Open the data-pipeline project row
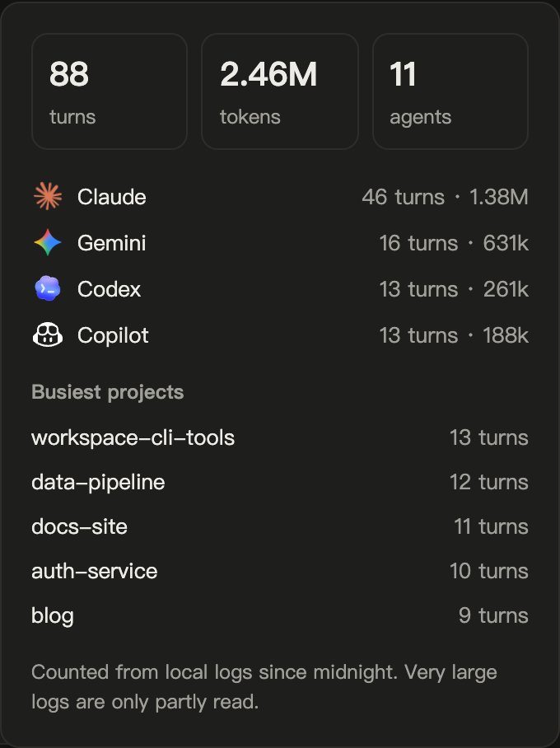Viewport: 560px width, 748px height. coord(280,482)
